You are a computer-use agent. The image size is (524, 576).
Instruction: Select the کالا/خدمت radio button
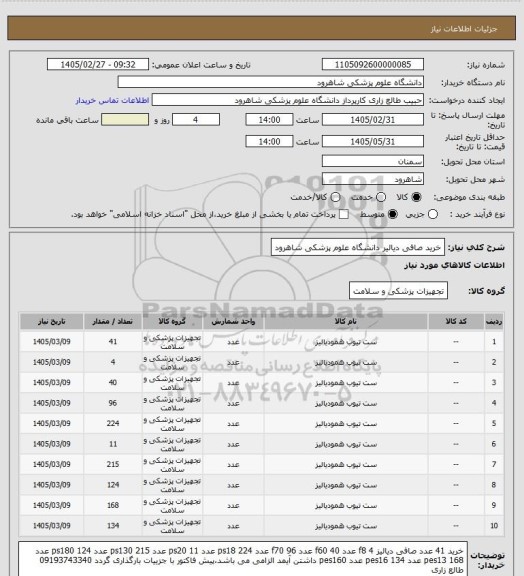pos(335,197)
